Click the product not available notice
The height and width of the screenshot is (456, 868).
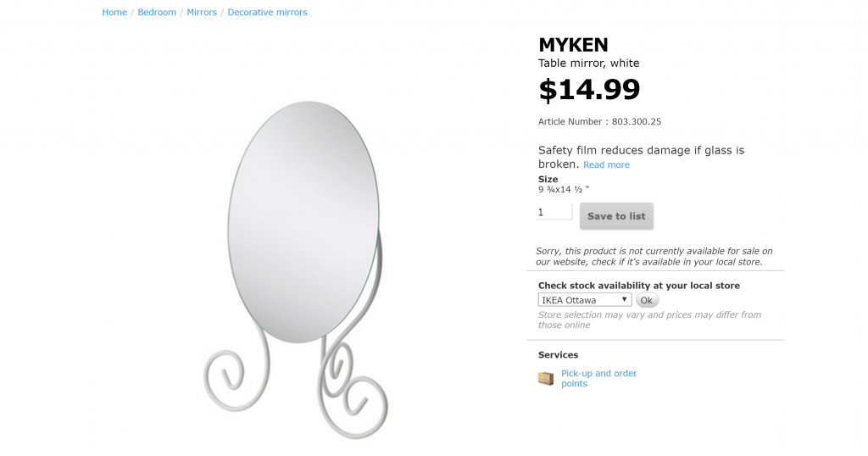click(x=654, y=257)
